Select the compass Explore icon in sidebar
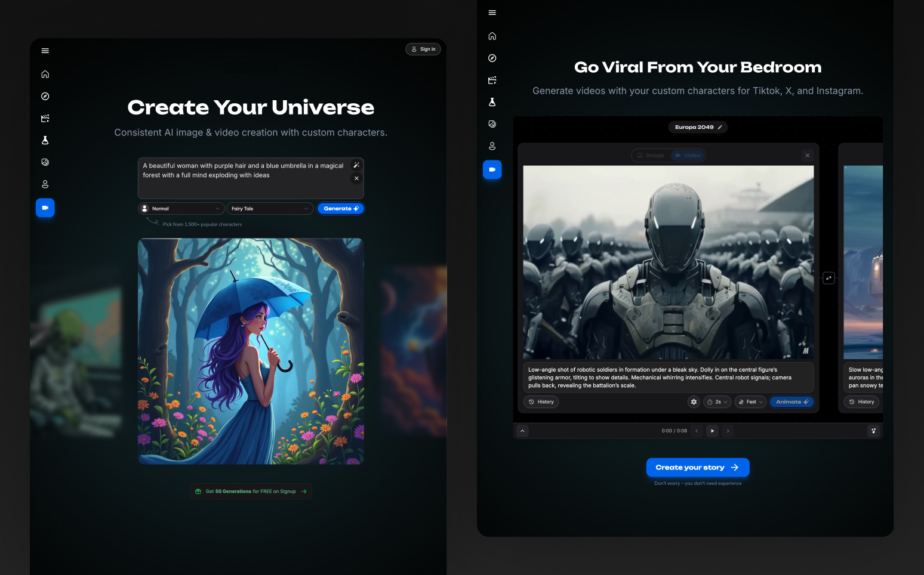This screenshot has width=924, height=575. [45, 96]
